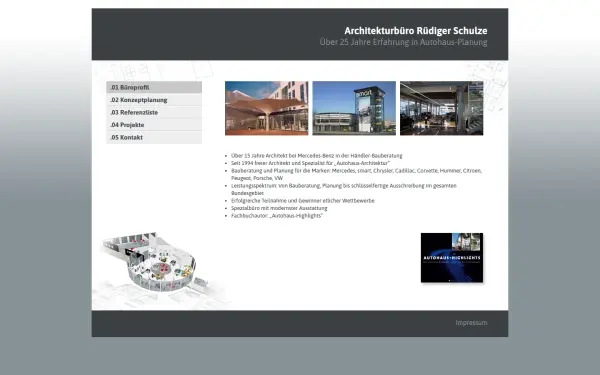This screenshot has width=600, height=375.
Task: Open the .01 Büroprofil menu item
Action: point(154,87)
